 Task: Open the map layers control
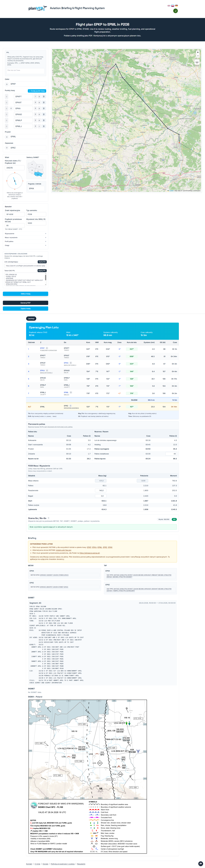point(197,62)
